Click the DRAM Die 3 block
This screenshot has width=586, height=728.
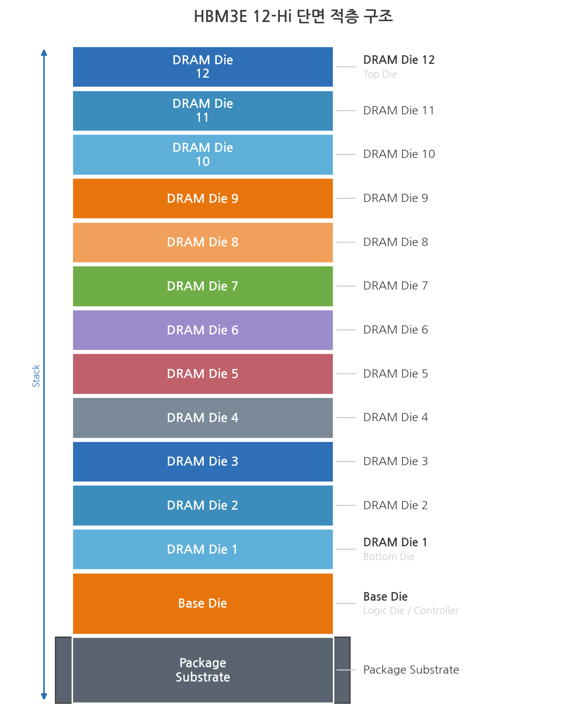(203, 461)
